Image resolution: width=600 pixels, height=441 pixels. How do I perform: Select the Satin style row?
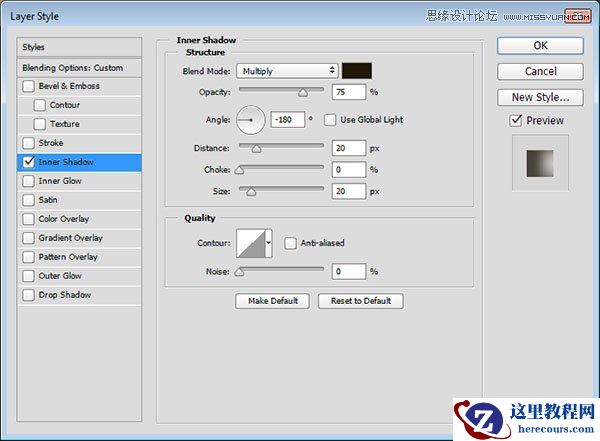[79, 200]
